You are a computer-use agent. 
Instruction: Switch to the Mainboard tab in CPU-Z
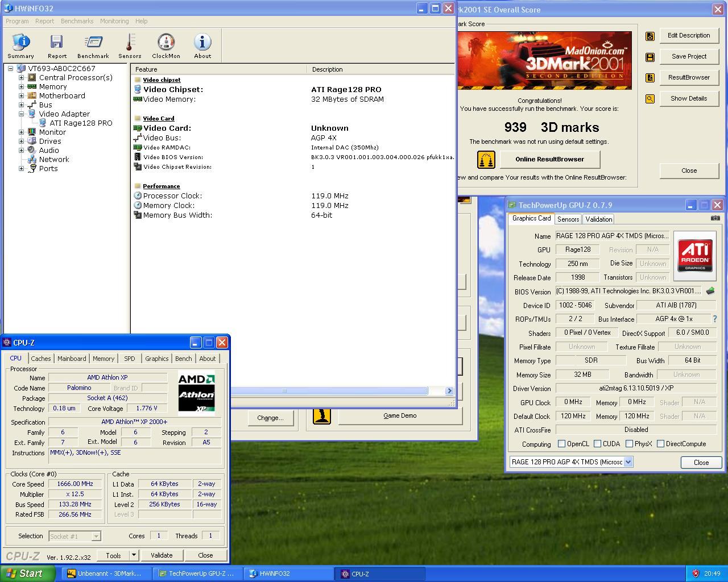[x=72, y=359]
